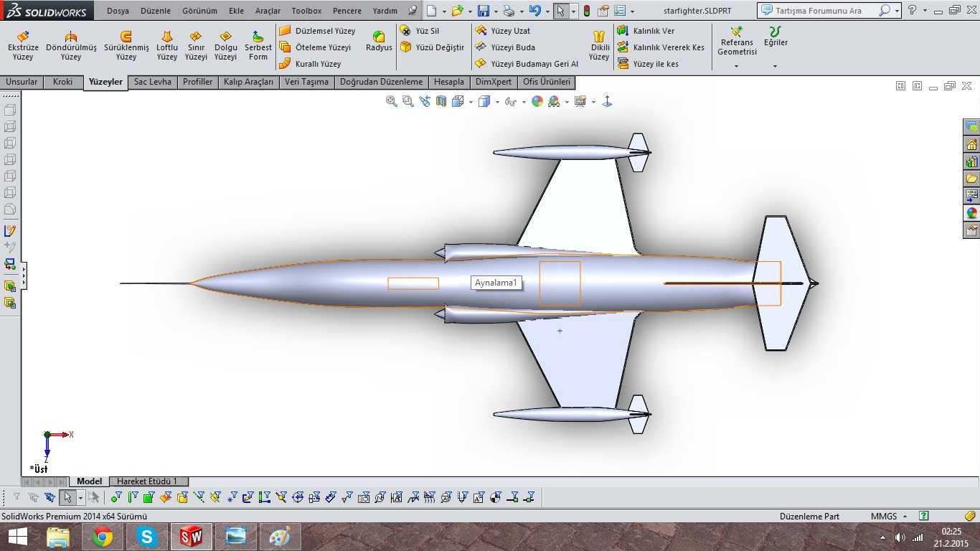Switch to the Sac Levha tab

click(x=153, y=82)
